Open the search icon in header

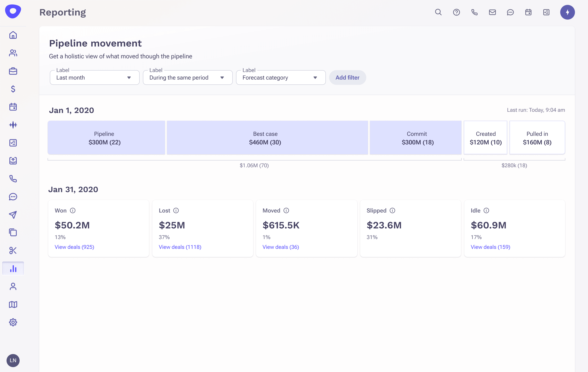click(x=438, y=12)
